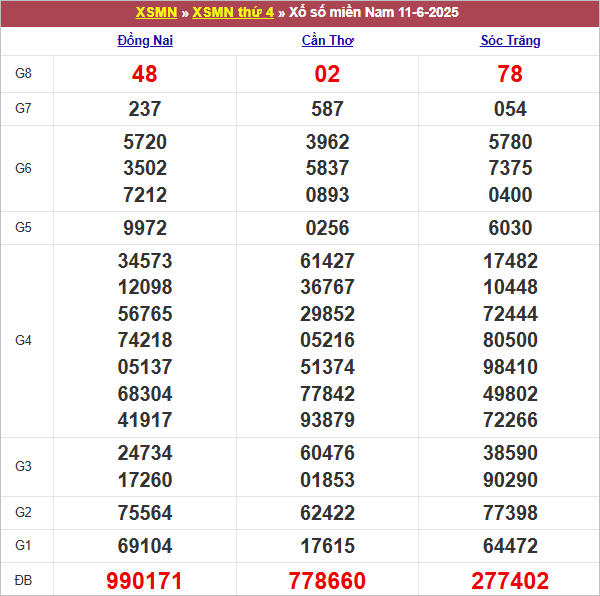
Task: Click G2 number 62422
Action: click(x=327, y=513)
